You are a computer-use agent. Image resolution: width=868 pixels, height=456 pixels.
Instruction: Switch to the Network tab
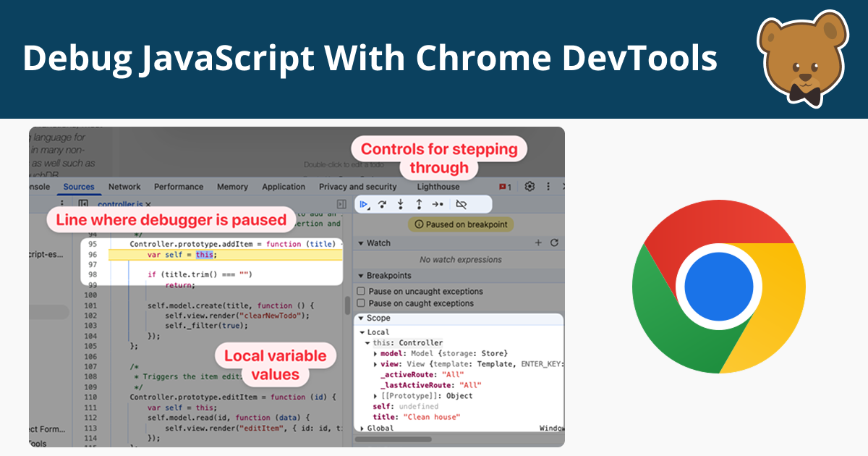coord(124,187)
